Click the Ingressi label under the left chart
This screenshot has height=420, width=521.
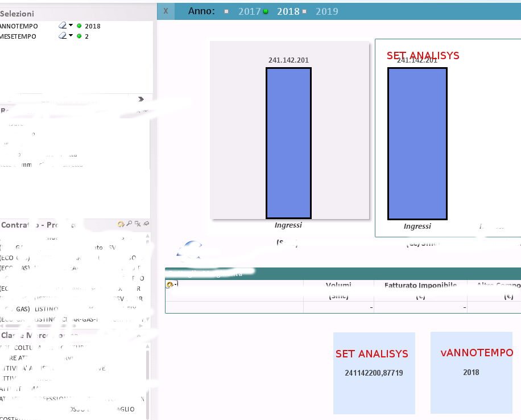click(288, 225)
